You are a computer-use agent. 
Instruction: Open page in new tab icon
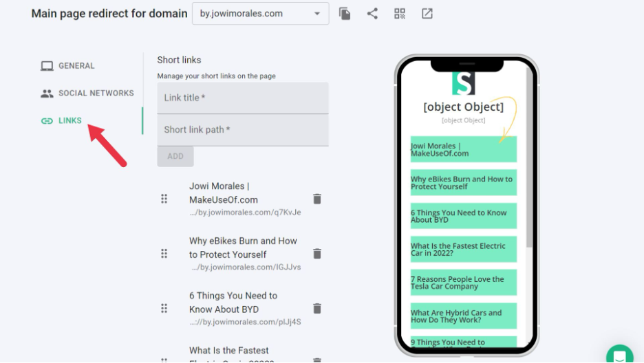pos(427,14)
